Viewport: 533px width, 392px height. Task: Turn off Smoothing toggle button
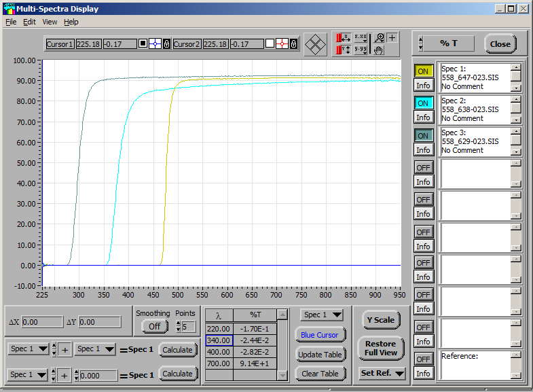coord(154,326)
